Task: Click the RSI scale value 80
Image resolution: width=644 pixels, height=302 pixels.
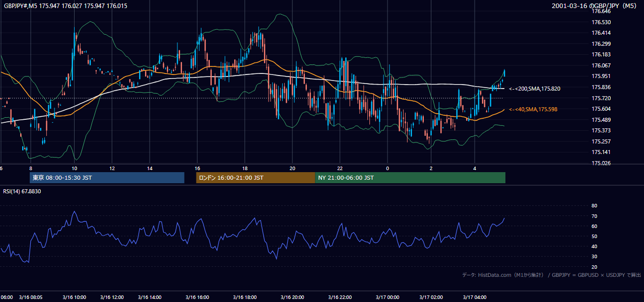Action: point(594,206)
